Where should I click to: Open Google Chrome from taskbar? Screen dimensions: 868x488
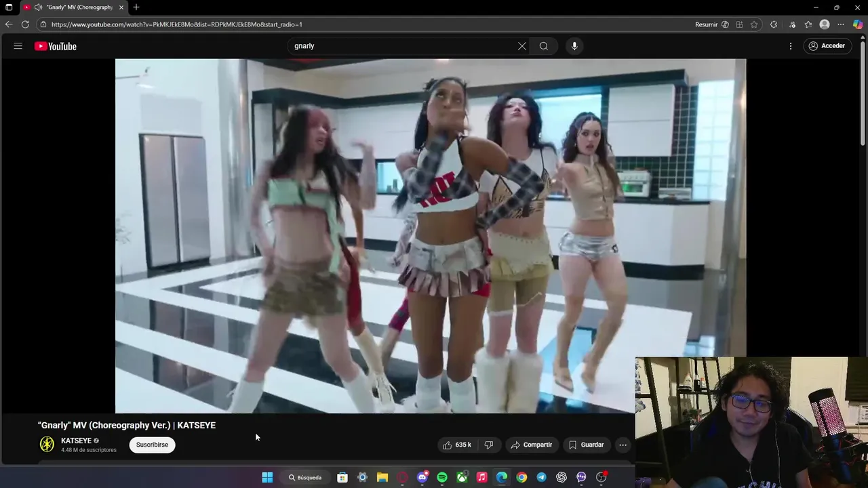(521, 477)
